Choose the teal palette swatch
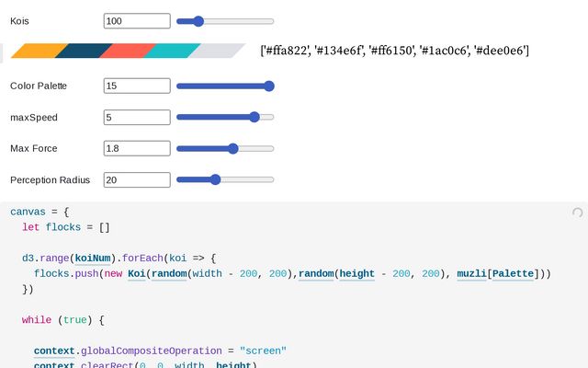The image size is (588, 368). coord(172,51)
